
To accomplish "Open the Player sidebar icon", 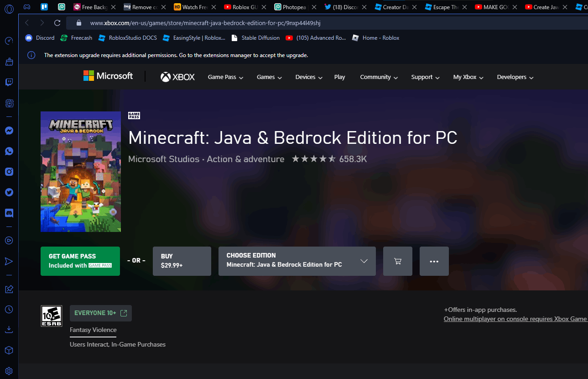I will click(x=9, y=240).
